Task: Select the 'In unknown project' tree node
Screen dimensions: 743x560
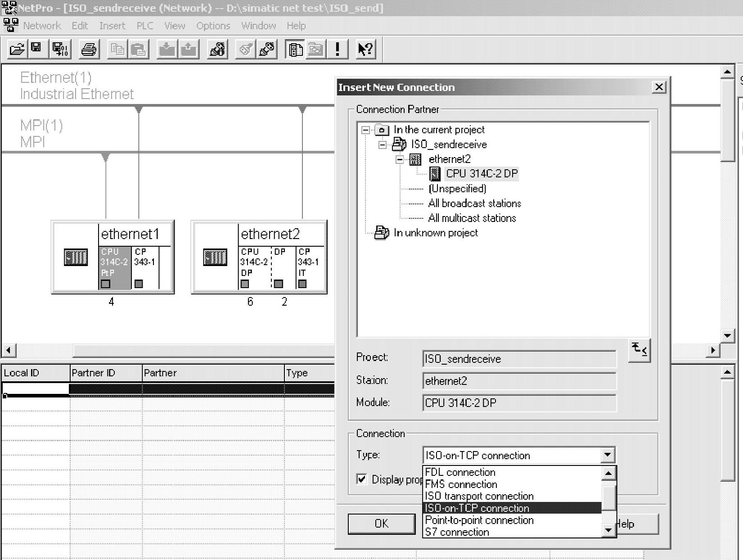Action: (x=436, y=233)
